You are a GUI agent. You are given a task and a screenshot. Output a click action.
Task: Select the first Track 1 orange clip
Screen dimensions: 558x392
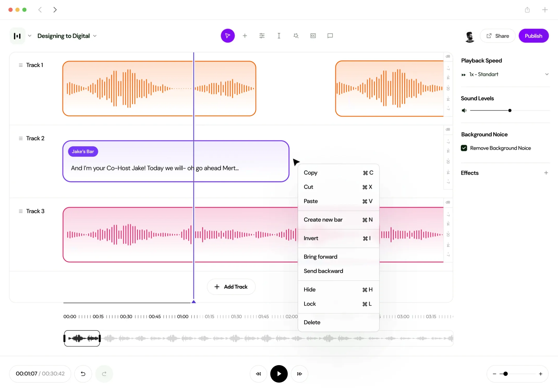point(159,89)
